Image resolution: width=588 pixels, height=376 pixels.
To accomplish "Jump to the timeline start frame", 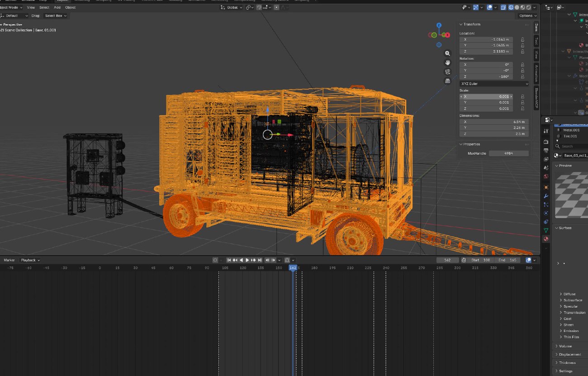I will tap(229, 260).
